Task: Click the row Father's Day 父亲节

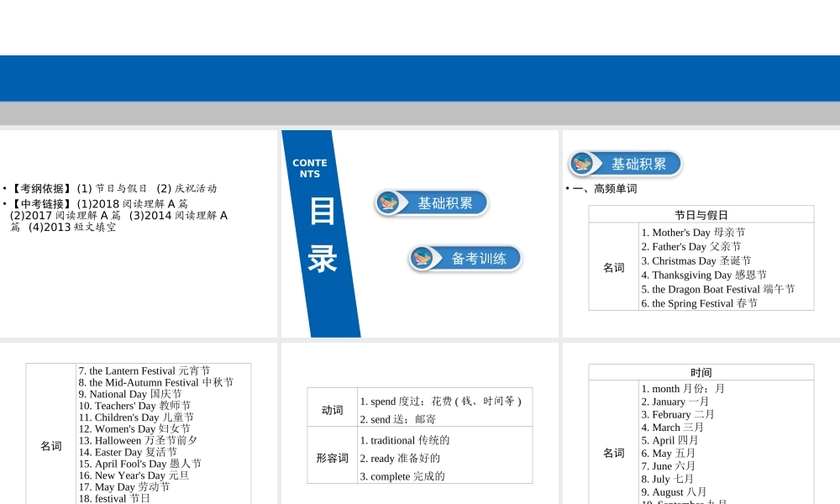Action: (x=691, y=246)
